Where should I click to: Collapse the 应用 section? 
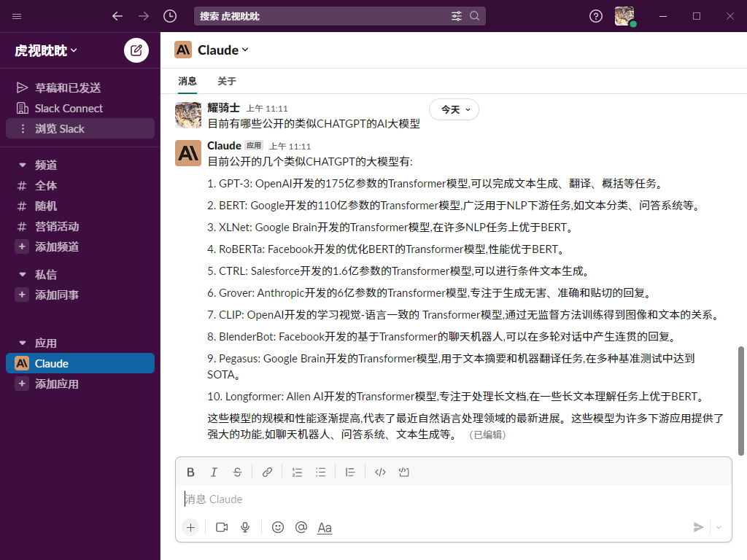[23, 343]
